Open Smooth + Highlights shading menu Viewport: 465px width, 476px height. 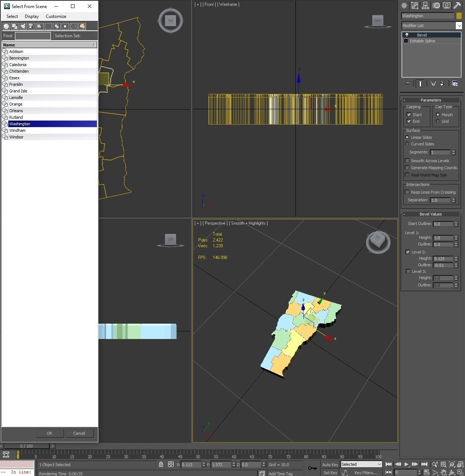(x=248, y=223)
